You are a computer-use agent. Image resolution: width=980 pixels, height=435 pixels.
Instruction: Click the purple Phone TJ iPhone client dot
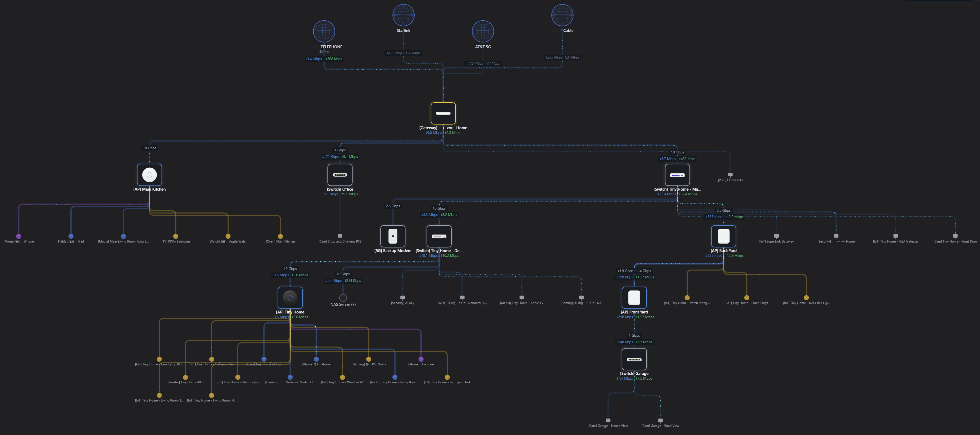pyautogui.click(x=421, y=359)
